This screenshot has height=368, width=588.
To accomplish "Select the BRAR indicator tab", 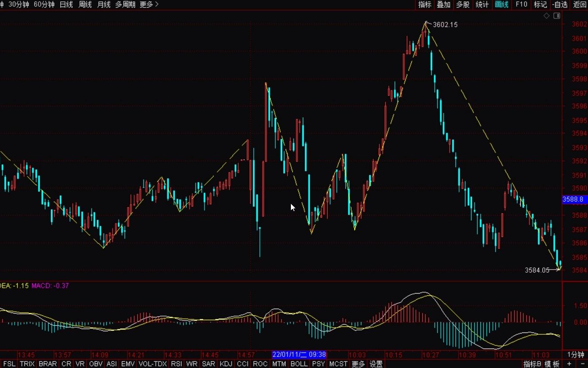I will click(47, 364).
